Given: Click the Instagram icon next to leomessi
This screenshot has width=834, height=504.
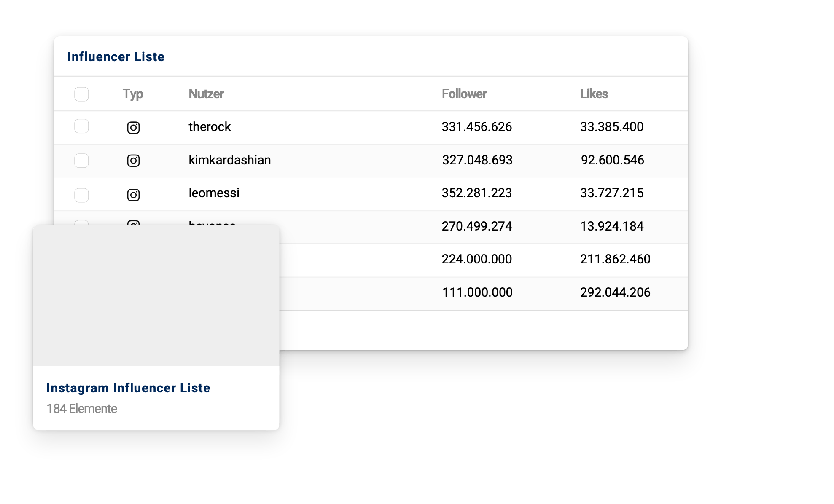Looking at the screenshot, I should 133,195.
